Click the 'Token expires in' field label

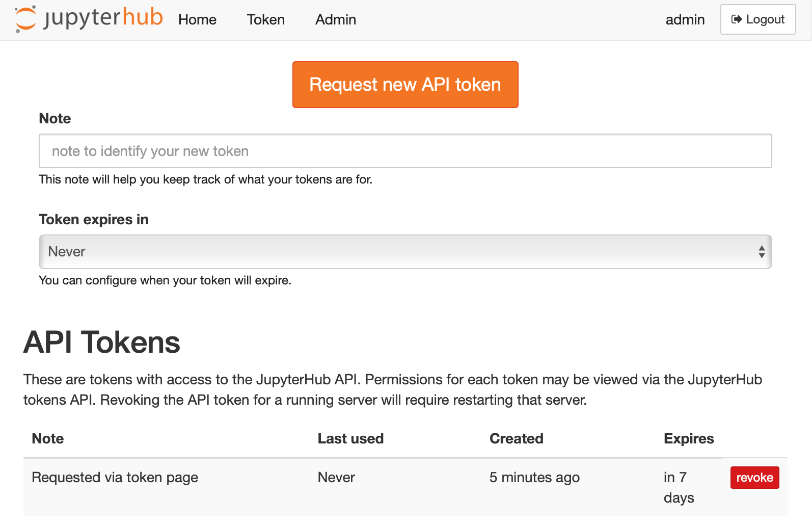pos(94,220)
